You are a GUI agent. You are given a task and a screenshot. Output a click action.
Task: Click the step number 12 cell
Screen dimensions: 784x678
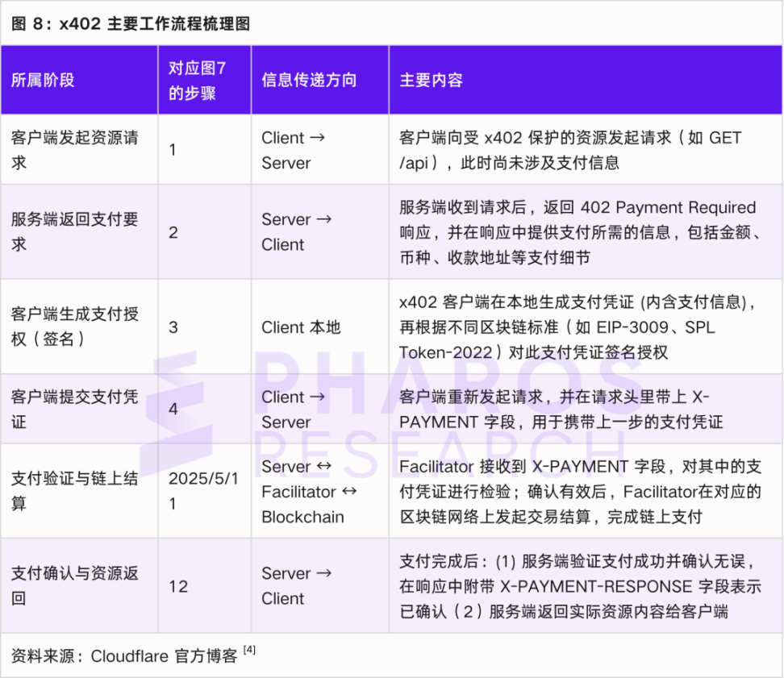pos(178,586)
